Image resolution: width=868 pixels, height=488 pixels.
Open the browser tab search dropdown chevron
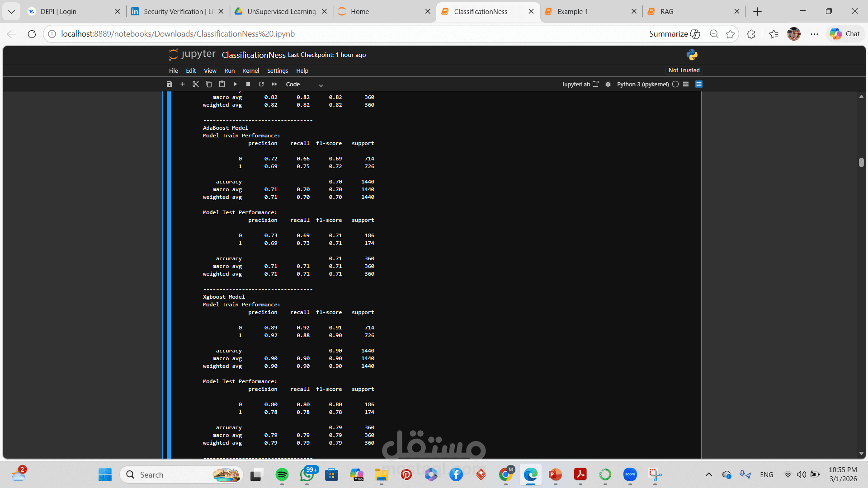pyautogui.click(x=11, y=11)
